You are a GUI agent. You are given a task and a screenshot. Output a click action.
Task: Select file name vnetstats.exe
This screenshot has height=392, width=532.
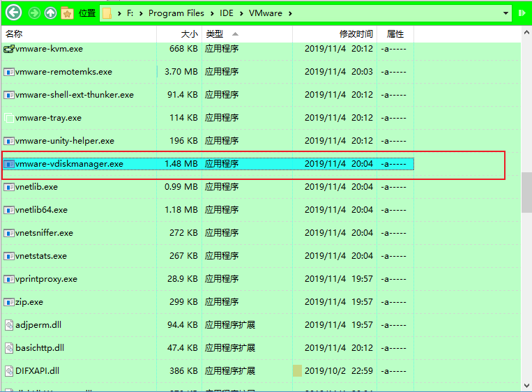pyautogui.click(x=40, y=256)
